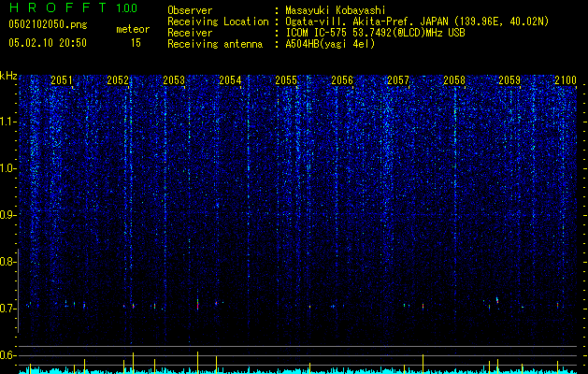Click the 2054 time axis marker
The image size is (588, 374).
[x=230, y=80]
